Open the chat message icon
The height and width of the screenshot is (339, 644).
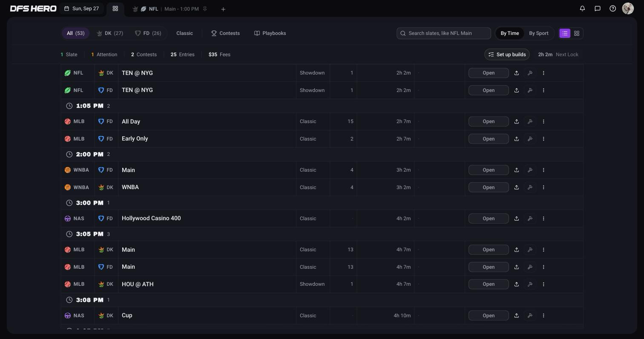[x=598, y=8]
